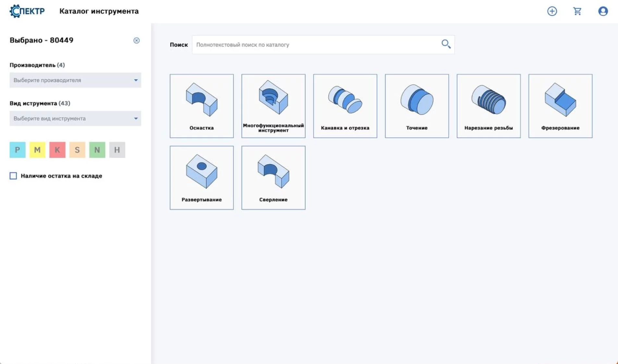Clear the selected filters with the X icon
The image size is (618, 364).
click(x=137, y=41)
